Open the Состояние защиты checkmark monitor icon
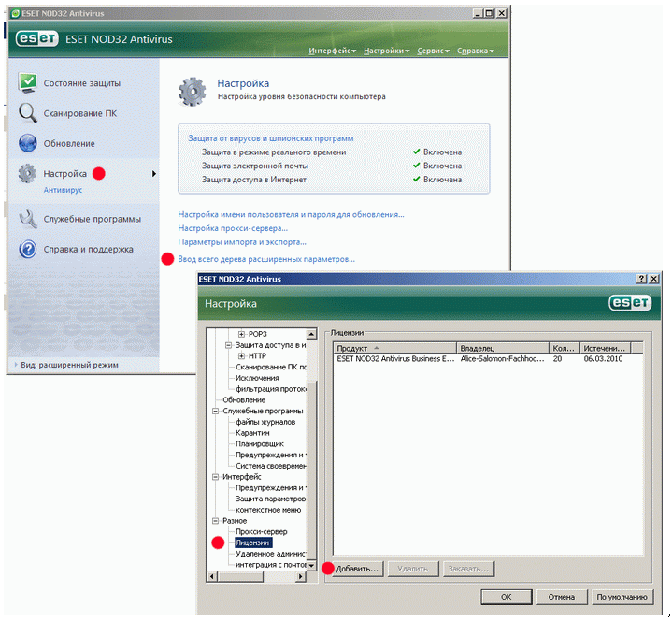Screen dimensions: 672x622 pyautogui.click(x=28, y=83)
